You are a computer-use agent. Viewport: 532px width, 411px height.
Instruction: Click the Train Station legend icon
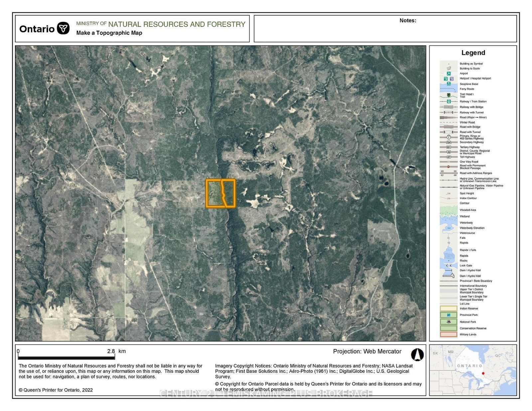449,101
